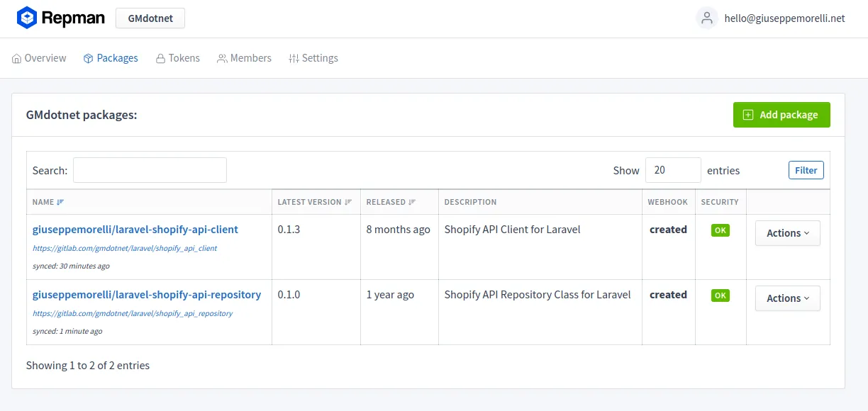868x411 pixels.
Task: Click the Show entries number field
Action: pos(672,170)
